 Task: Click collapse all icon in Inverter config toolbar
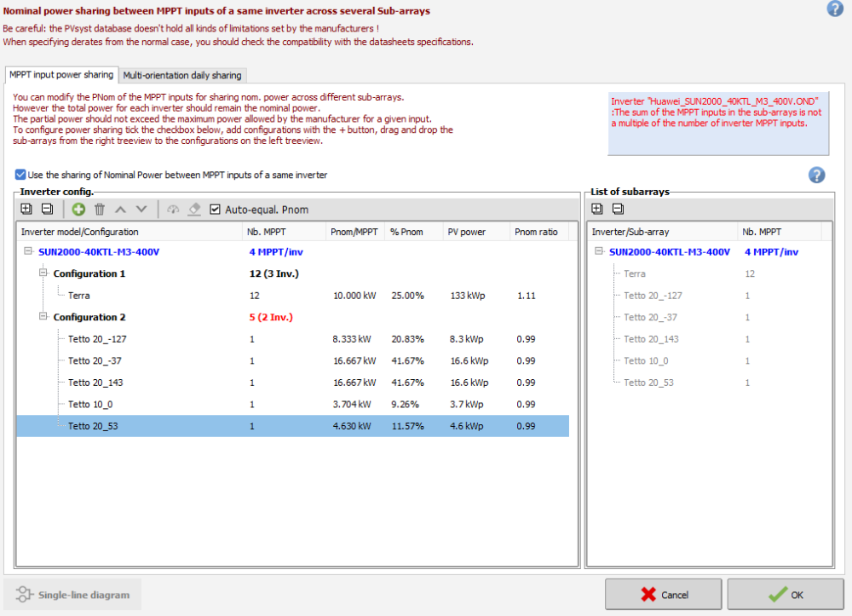point(47,210)
